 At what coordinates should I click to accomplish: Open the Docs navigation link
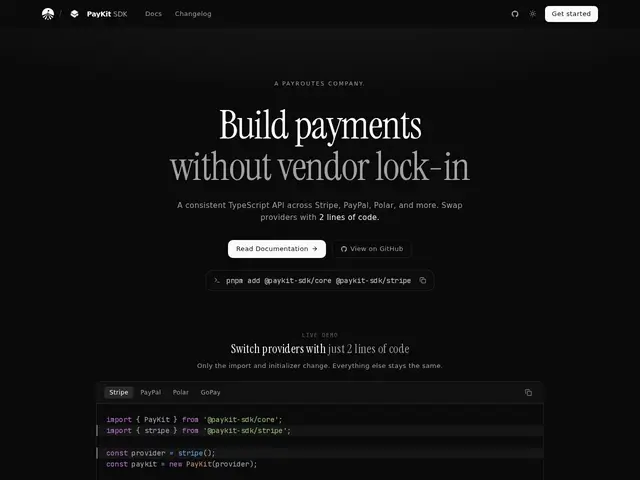[x=153, y=14]
